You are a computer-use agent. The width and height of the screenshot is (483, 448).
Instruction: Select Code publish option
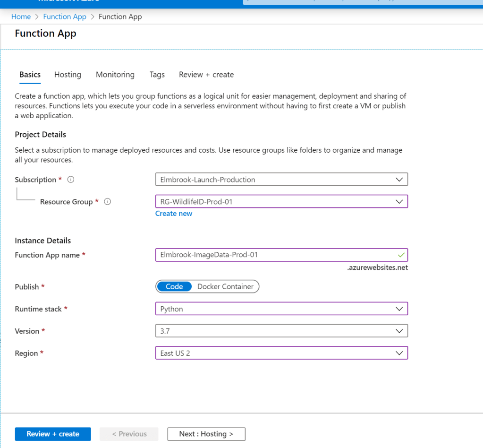point(174,286)
